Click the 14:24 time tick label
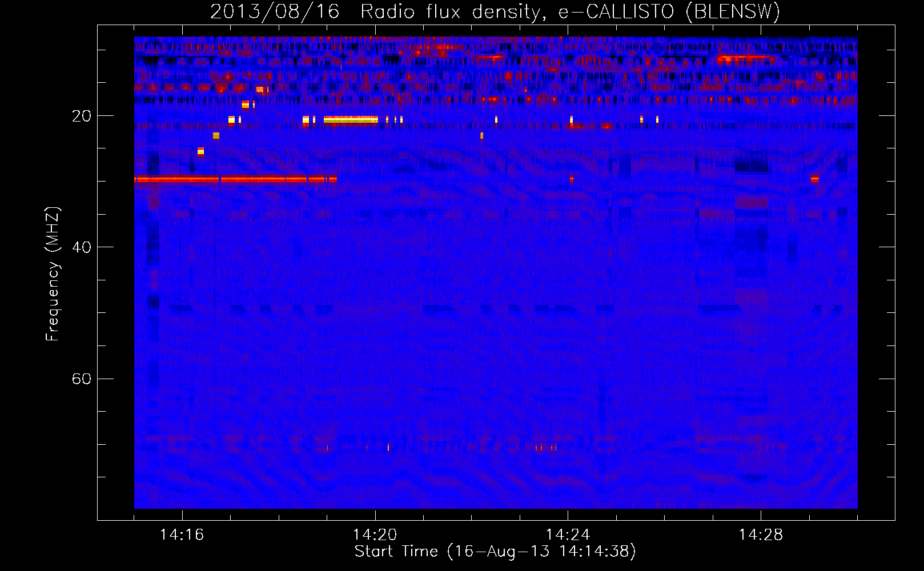This screenshot has width=924, height=571. (x=568, y=534)
